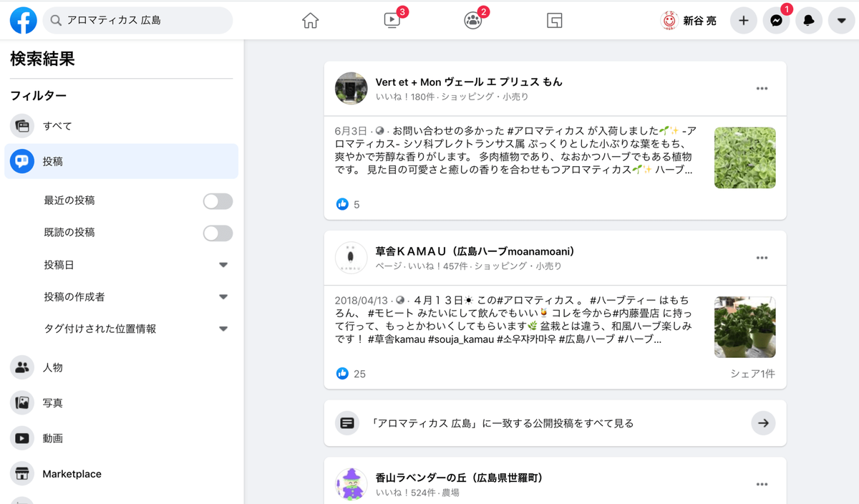859x504 pixels.
Task: Open options menu on the Vert et + Mon post
Action: coord(762,87)
